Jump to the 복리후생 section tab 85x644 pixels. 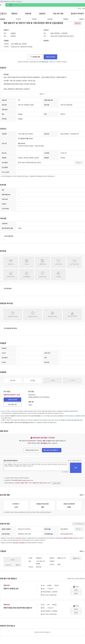coord(50,19)
